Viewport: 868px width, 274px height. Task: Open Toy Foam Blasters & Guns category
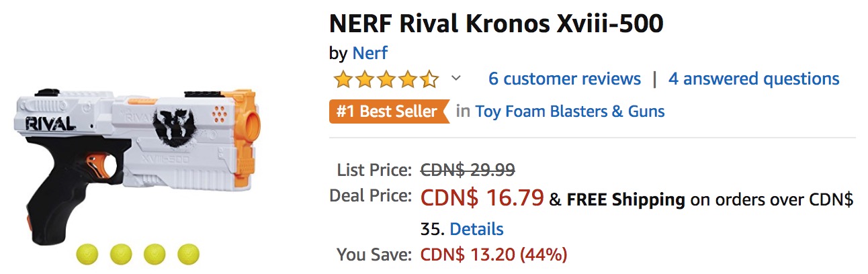coord(570,111)
